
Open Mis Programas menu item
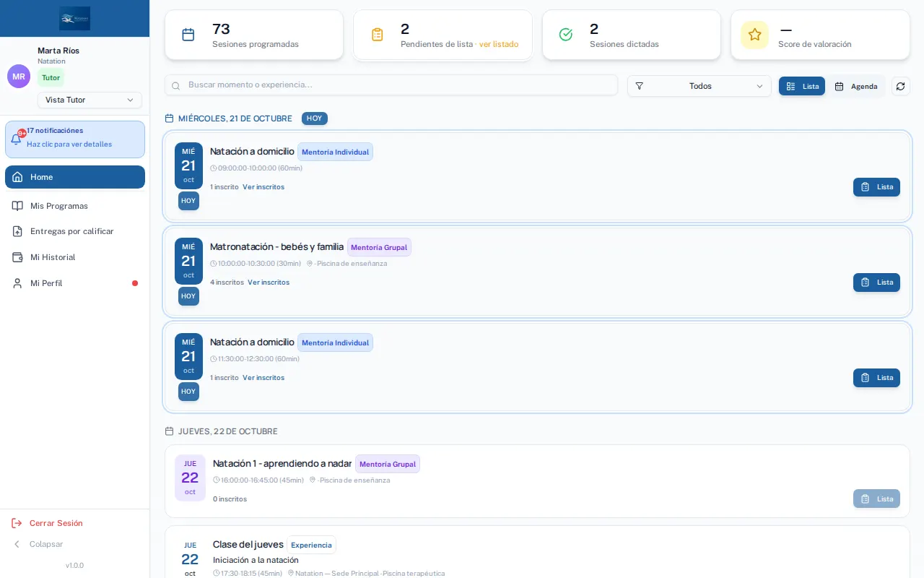pyautogui.click(x=75, y=206)
